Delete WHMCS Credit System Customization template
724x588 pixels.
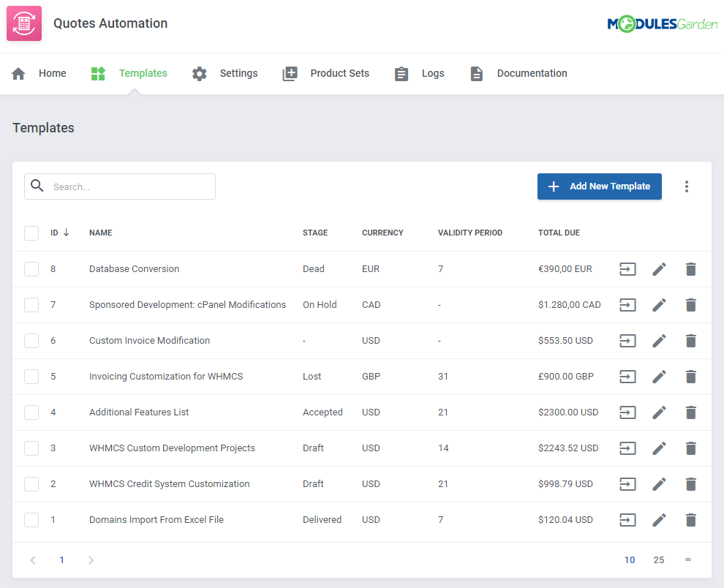[691, 484]
